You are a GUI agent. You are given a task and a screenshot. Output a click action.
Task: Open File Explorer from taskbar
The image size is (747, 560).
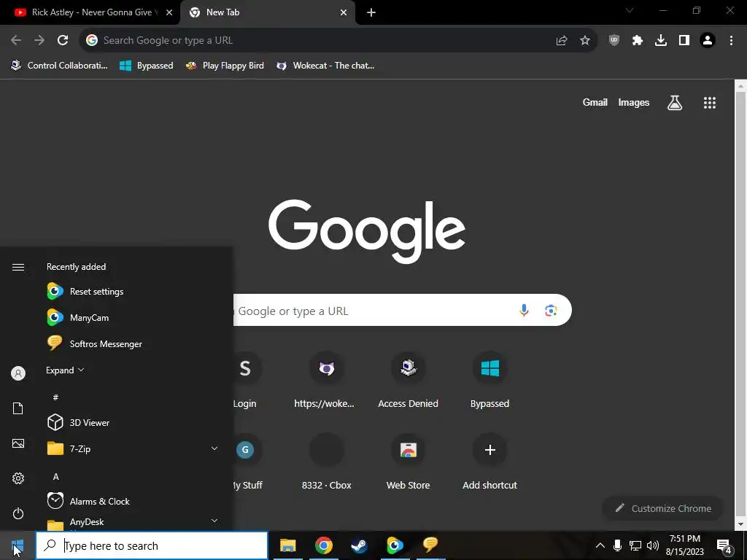point(287,545)
